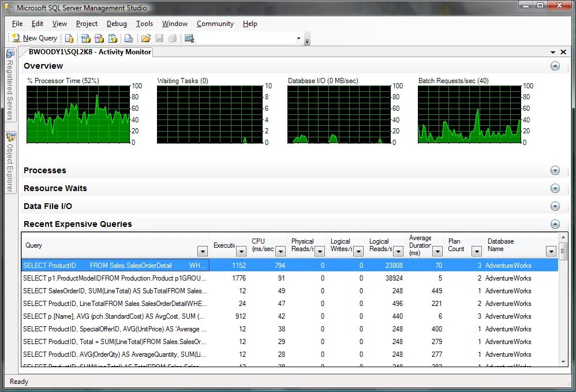Click the Print icon in toolbar
576x392 pixels.
click(173, 38)
